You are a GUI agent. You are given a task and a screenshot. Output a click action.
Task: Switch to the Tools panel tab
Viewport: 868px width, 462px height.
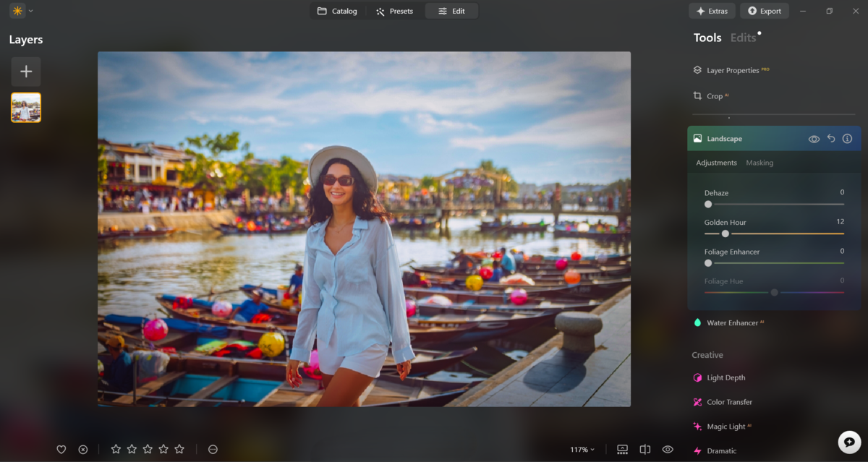[707, 38]
